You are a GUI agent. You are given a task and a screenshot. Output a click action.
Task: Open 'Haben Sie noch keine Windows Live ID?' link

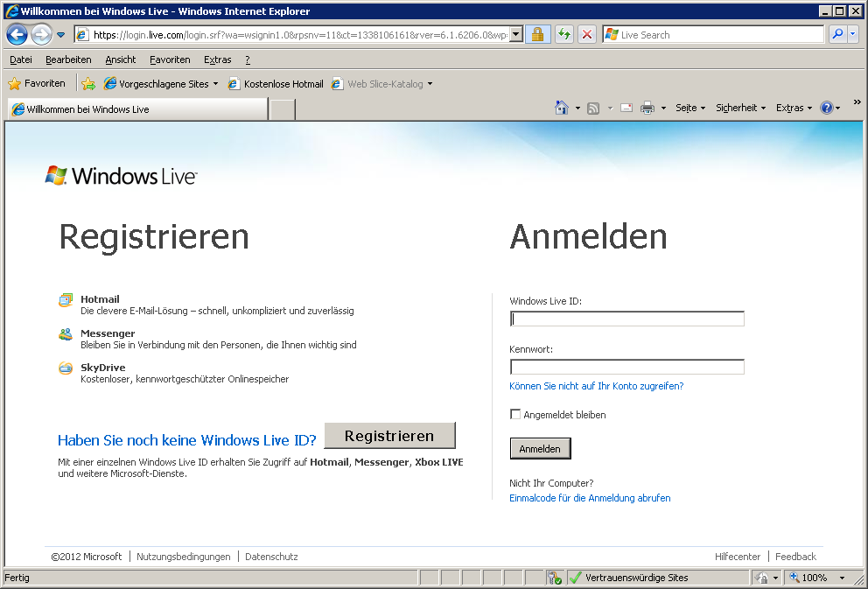[187, 440]
